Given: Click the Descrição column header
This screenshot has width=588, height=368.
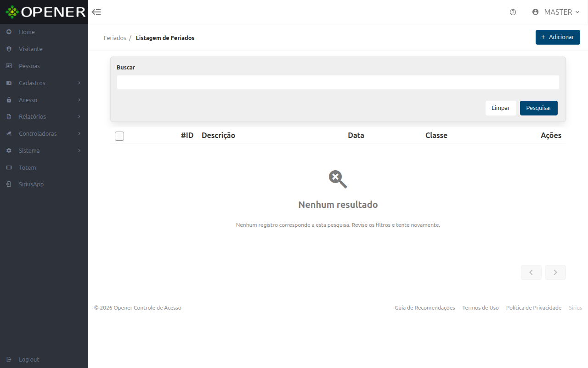Looking at the screenshot, I should coord(218,135).
